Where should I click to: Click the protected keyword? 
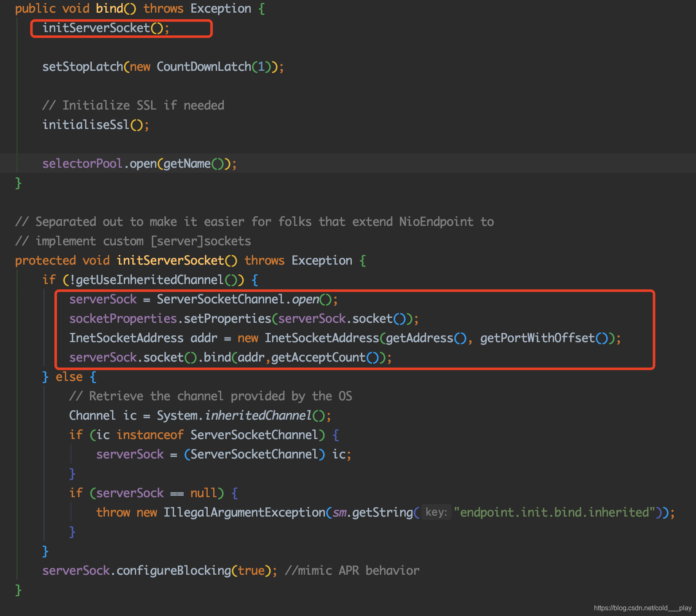click(x=46, y=260)
